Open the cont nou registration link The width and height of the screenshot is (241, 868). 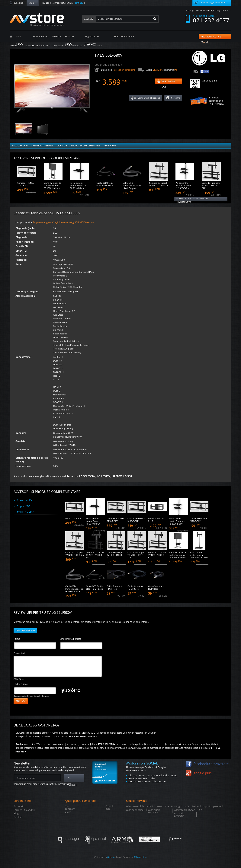[79, 3]
